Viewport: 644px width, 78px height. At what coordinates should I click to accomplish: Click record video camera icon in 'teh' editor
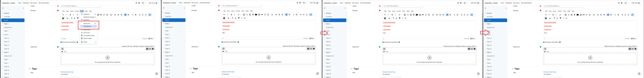256,15
